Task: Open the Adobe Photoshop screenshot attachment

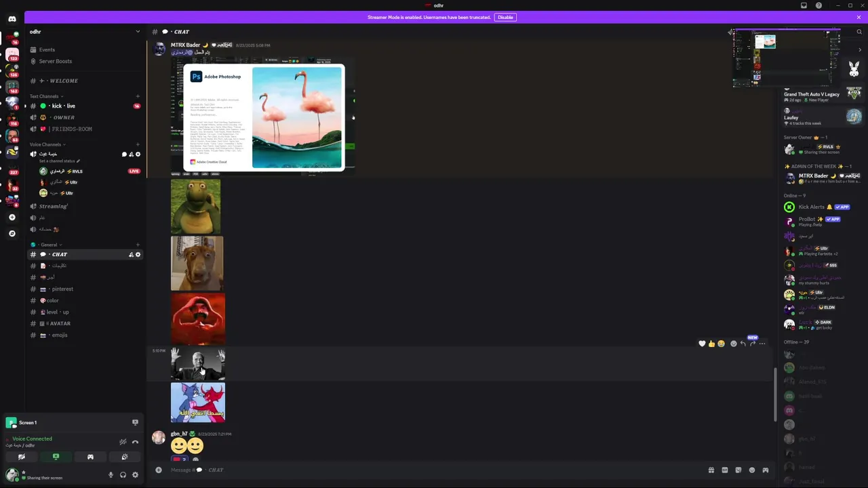Action: click(x=263, y=117)
